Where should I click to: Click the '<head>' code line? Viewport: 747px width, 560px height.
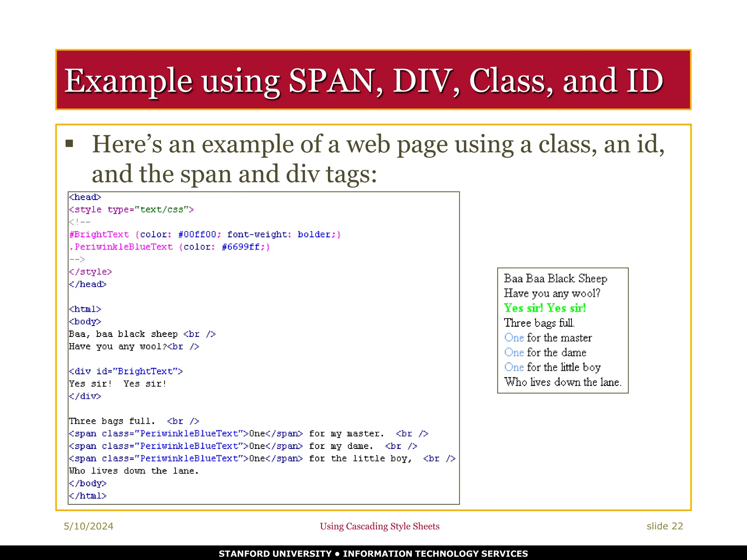(x=85, y=197)
